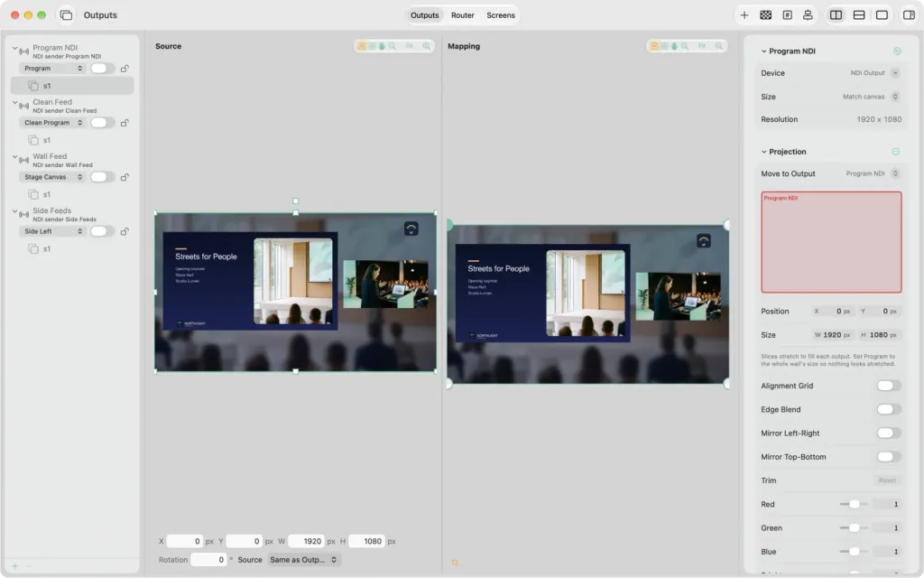Image resolution: width=924 pixels, height=578 pixels.
Task: Click the green minus circle in Projection header
Action: (x=896, y=152)
